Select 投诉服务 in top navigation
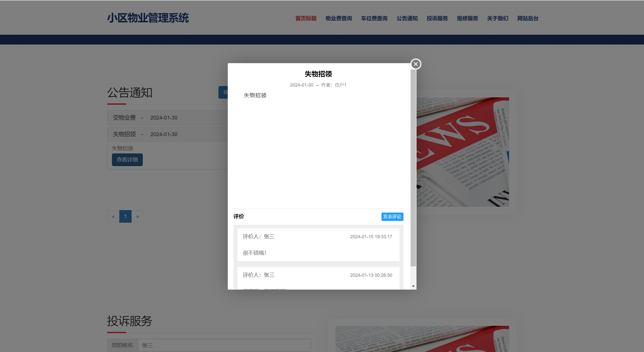This screenshot has width=644, height=352. (437, 18)
